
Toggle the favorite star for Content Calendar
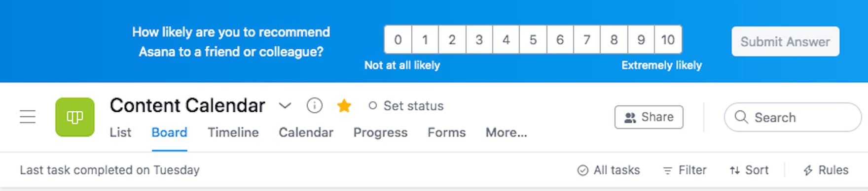[x=344, y=105]
